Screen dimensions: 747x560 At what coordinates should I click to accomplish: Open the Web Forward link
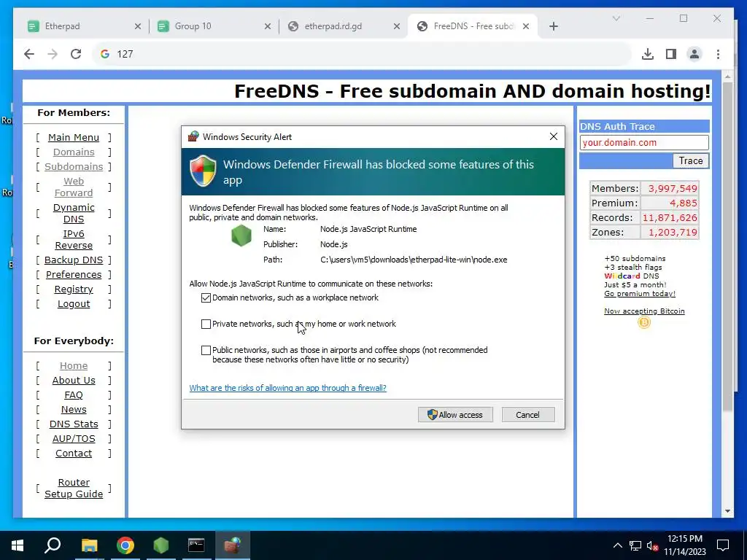74,187
